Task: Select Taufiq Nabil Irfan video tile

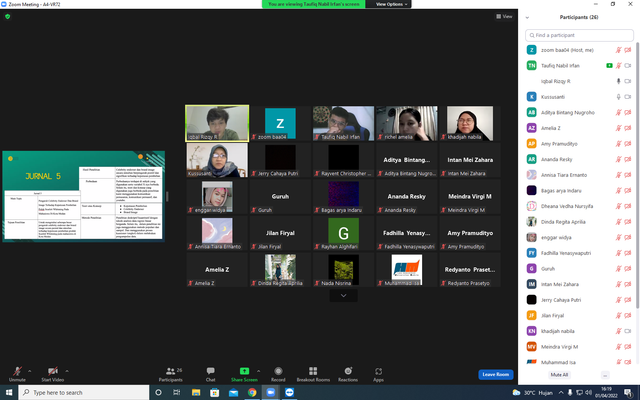Action: [343, 123]
